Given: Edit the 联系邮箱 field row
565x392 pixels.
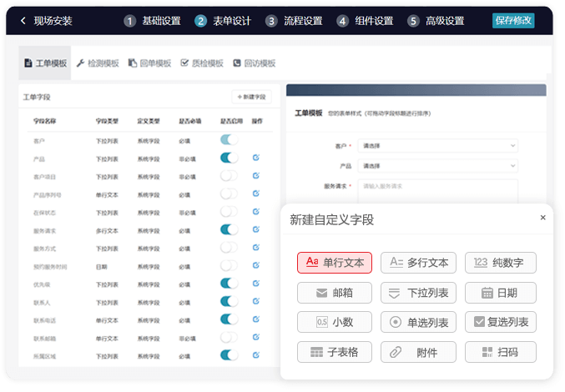Looking at the screenshot, I should coord(256,337).
